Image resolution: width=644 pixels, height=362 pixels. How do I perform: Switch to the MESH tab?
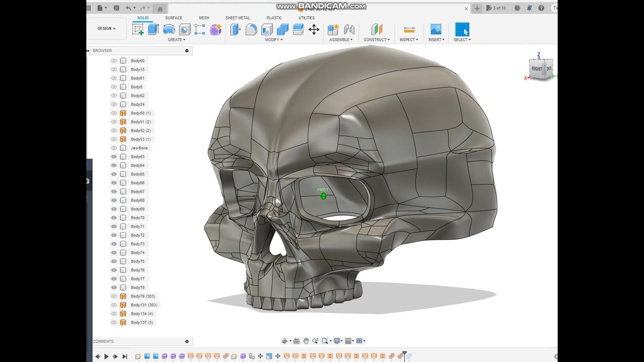click(x=204, y=18)
